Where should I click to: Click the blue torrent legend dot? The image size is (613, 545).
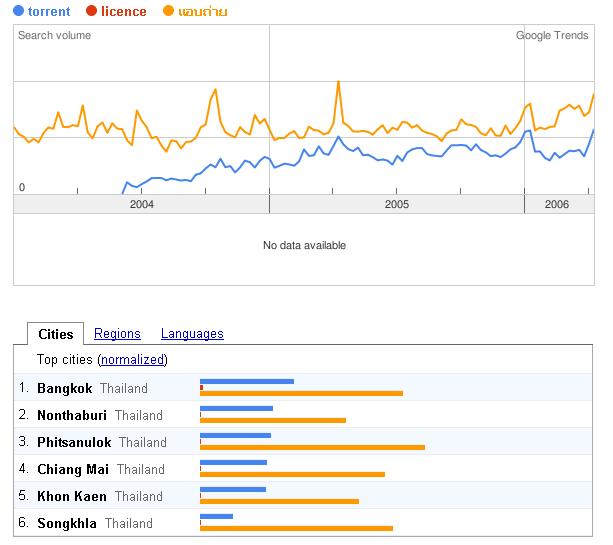[x=20, y=12]
